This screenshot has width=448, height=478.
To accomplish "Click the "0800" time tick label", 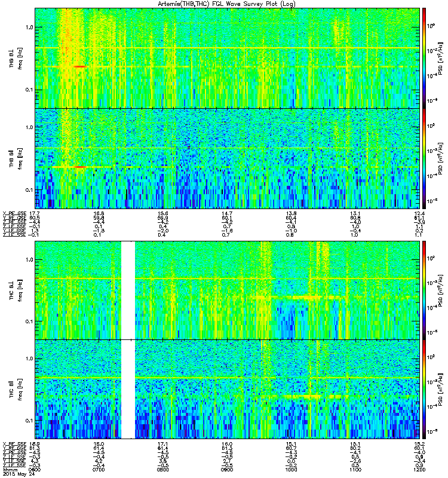I will pos(162,470).
